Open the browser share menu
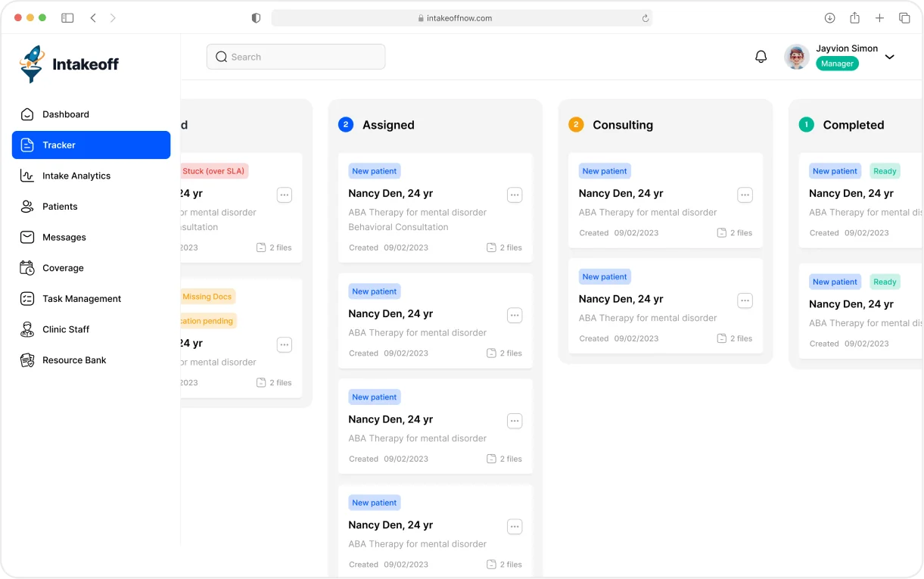Viewport: 924px width, 579px height. click(854, 18)
